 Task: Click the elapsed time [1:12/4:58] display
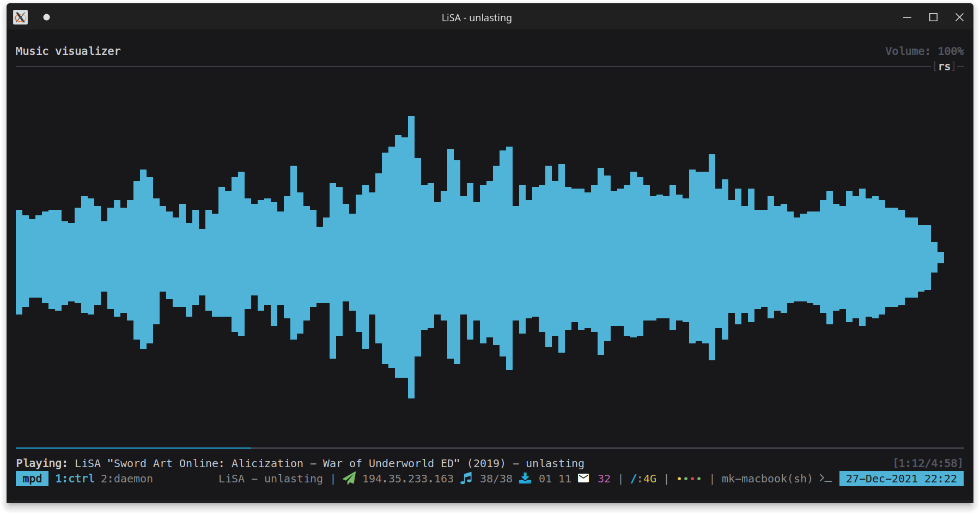pos(928,463)
